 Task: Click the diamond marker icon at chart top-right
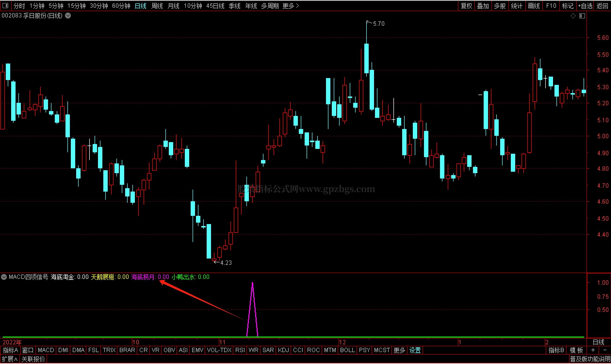(573, 16)
